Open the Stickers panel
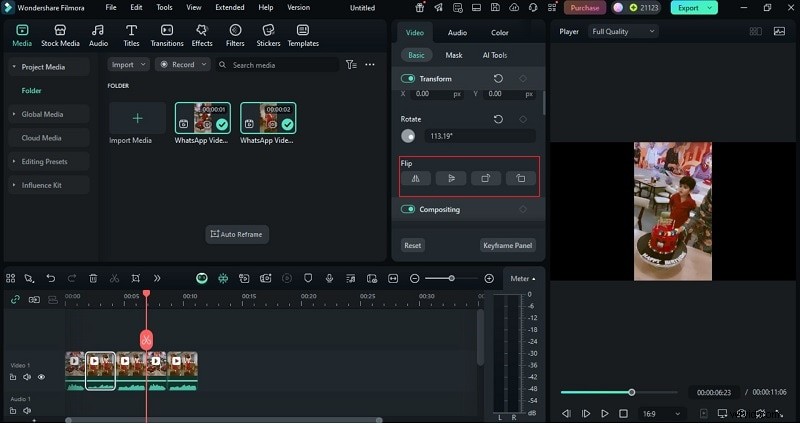Screen dimensions: 800x424 tap(268, 35)
